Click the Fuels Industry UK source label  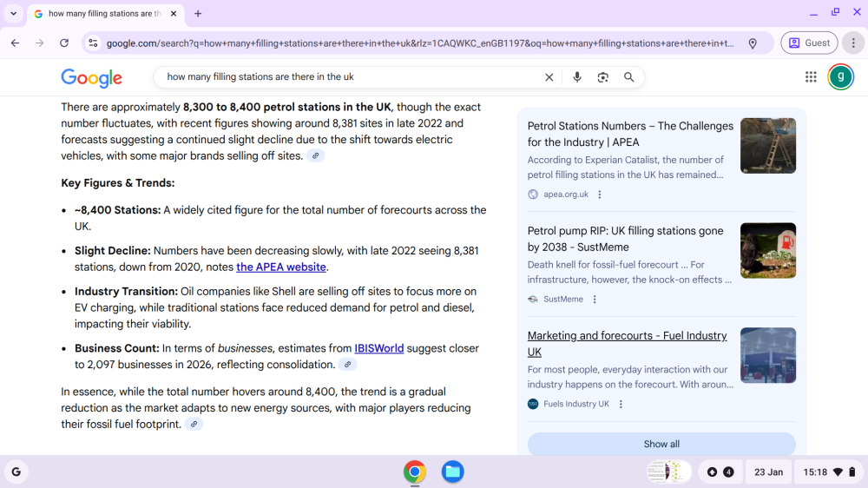[575, 405]
